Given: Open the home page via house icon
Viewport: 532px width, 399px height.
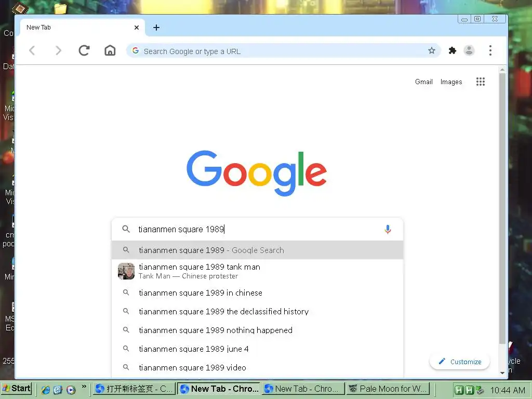Looking at the screenshot, I should (110, 50).
